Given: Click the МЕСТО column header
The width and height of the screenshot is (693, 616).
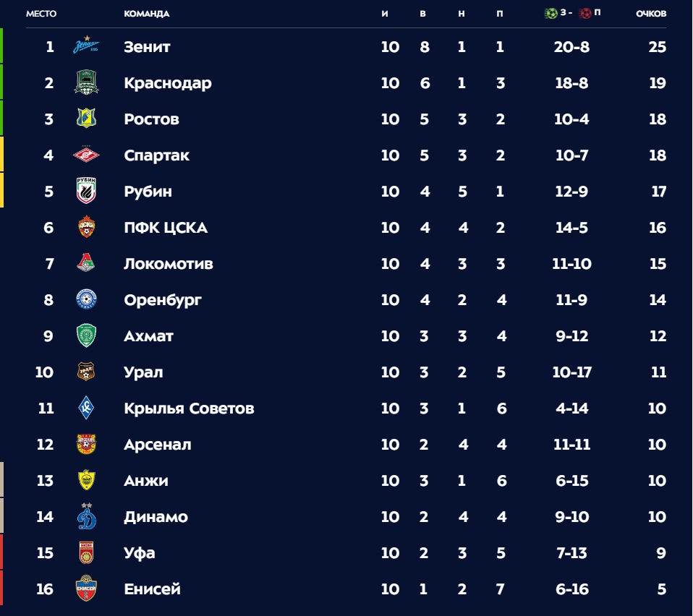Looking at the screenshot, I should (x=41, y=14).
